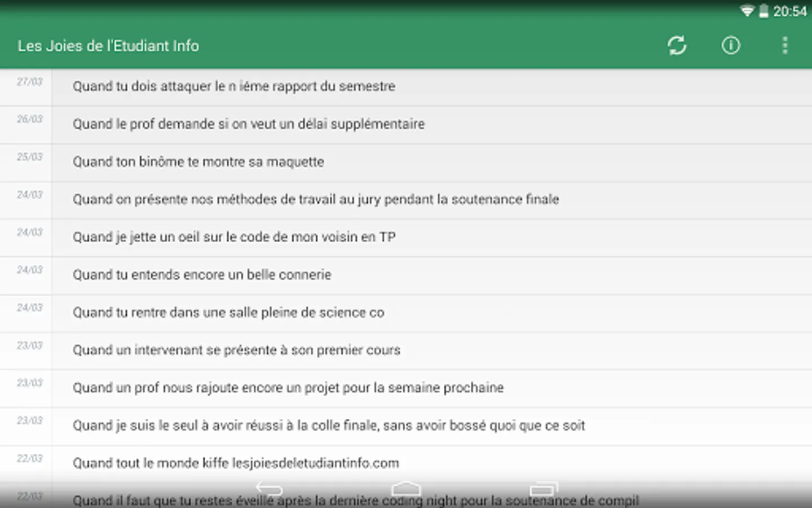Tap the app title Les Joies de l'Etudiant Info
The height and width of the screenshot is (508, 812).
(x=108, y=46)
